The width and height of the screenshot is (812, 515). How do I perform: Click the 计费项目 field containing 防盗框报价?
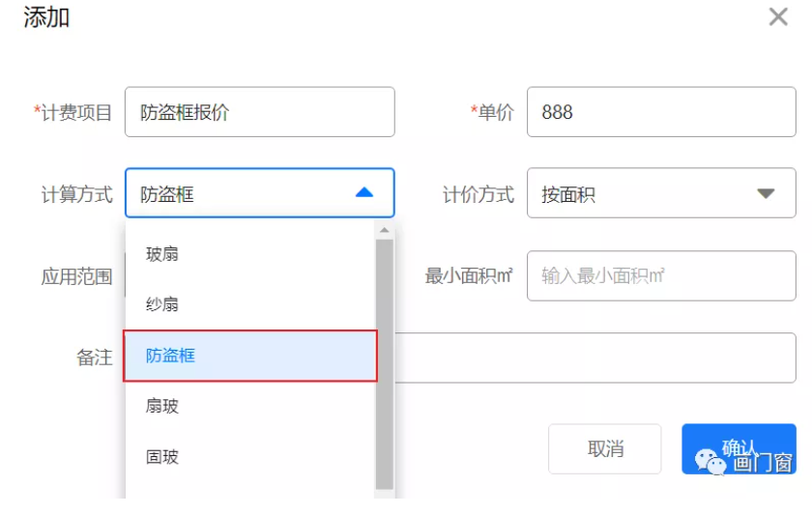point(259,112)
